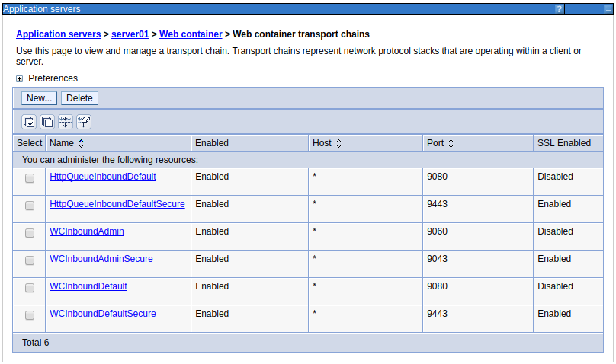This screenshot has height=364, width=616.
Task: Click the clear filter icon
Action: (84, 122)
